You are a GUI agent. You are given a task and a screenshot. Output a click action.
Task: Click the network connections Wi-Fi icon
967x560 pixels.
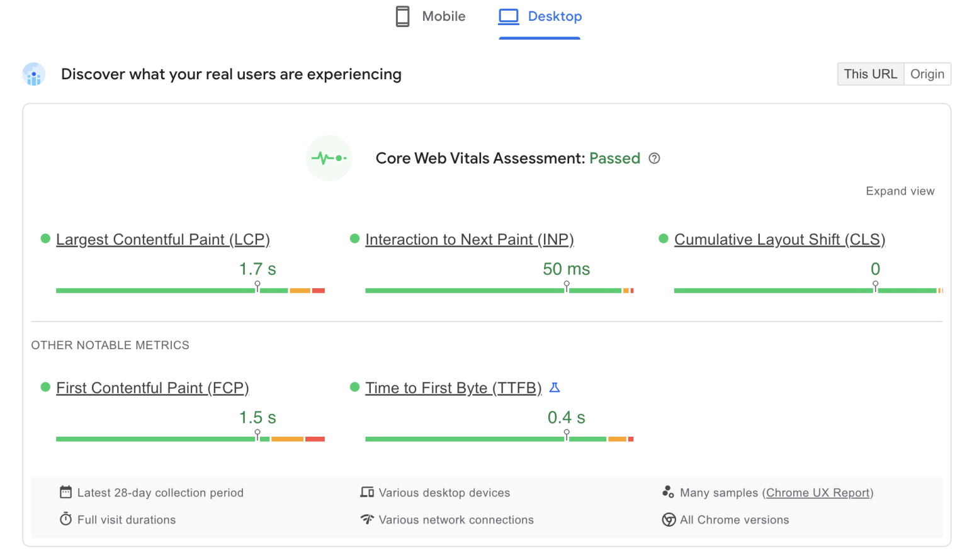coord(367,519)
